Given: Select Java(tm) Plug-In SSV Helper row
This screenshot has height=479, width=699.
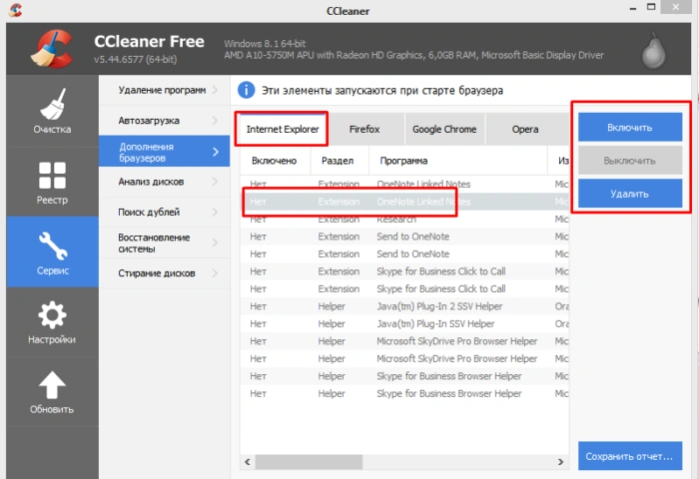Looking at the screenshot, I should pyautogui.click(x=405, y=323).
